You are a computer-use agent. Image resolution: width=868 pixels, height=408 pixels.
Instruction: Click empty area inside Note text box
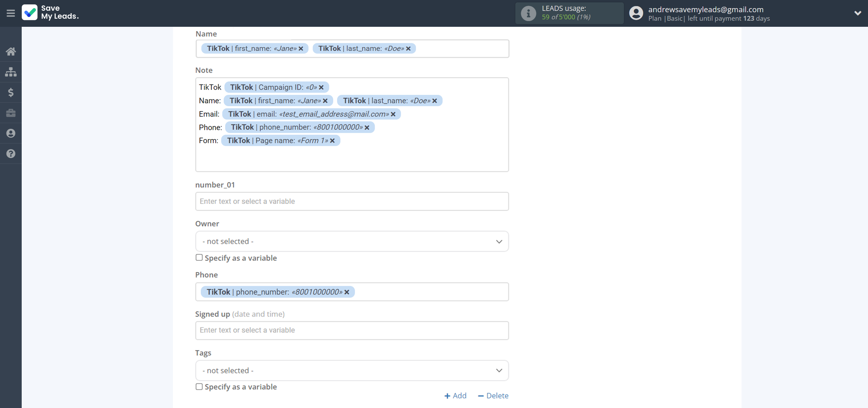352,159
